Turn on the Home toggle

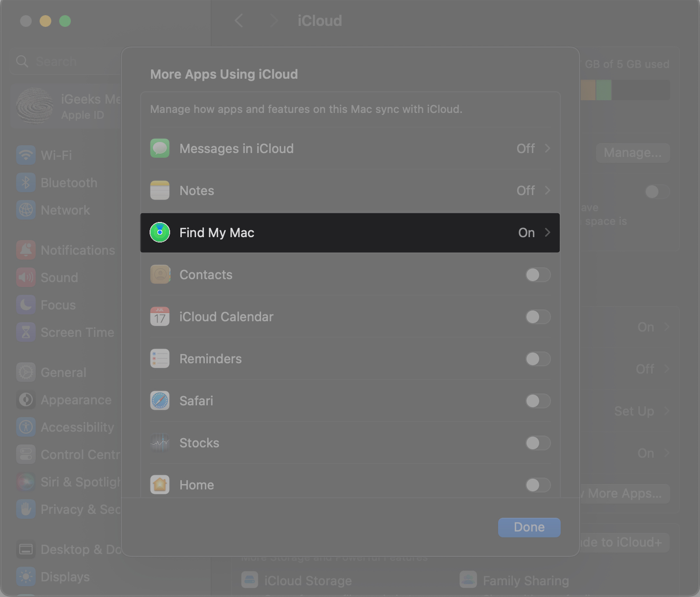tap(538, 485)
